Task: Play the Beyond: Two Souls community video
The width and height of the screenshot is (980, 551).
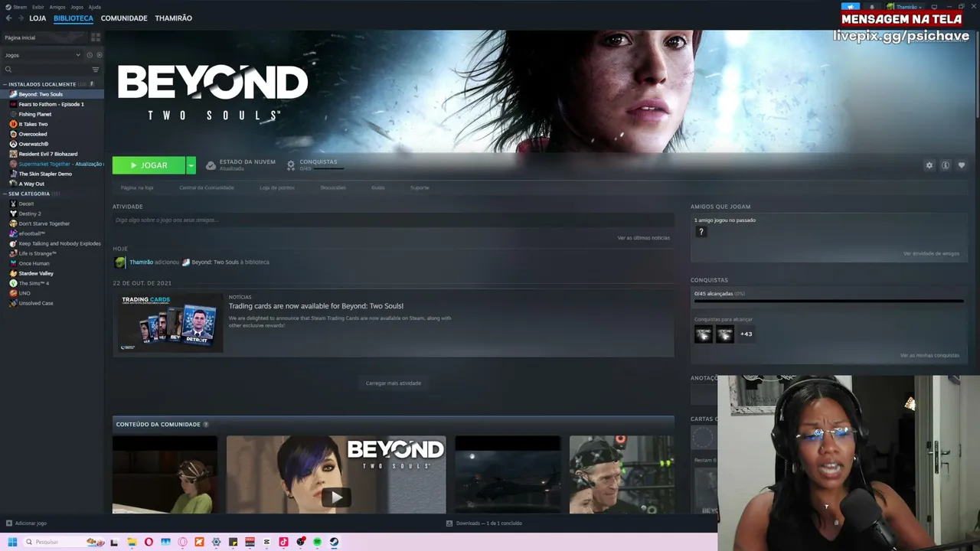Action: 336,497
